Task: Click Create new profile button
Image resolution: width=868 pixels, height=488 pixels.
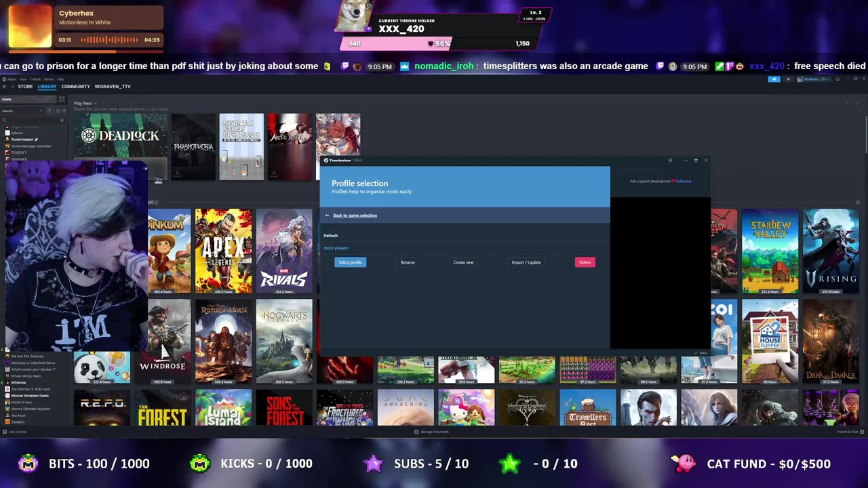Action: click(463, 262)
